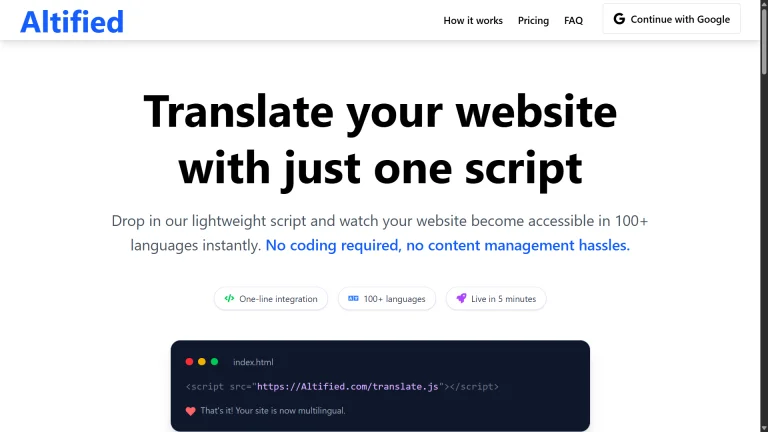Click the Continue with Google button

coord(672,19)
